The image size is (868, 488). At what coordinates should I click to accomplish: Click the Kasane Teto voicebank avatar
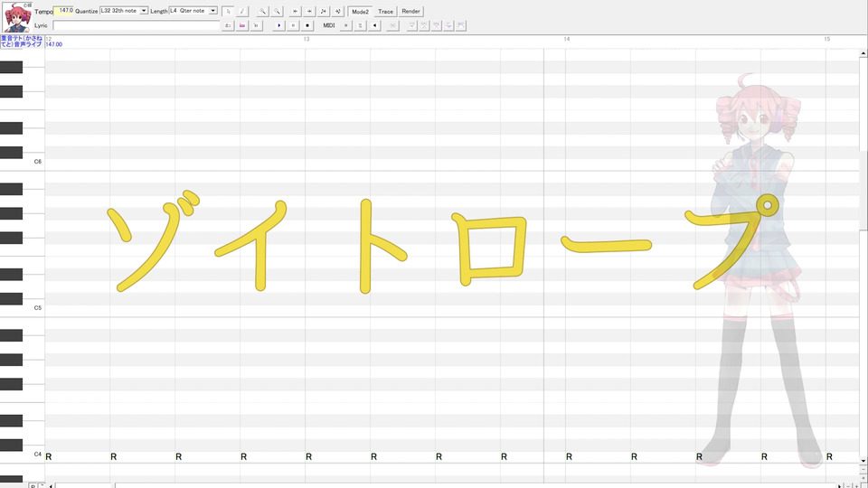tap(17, 18)
